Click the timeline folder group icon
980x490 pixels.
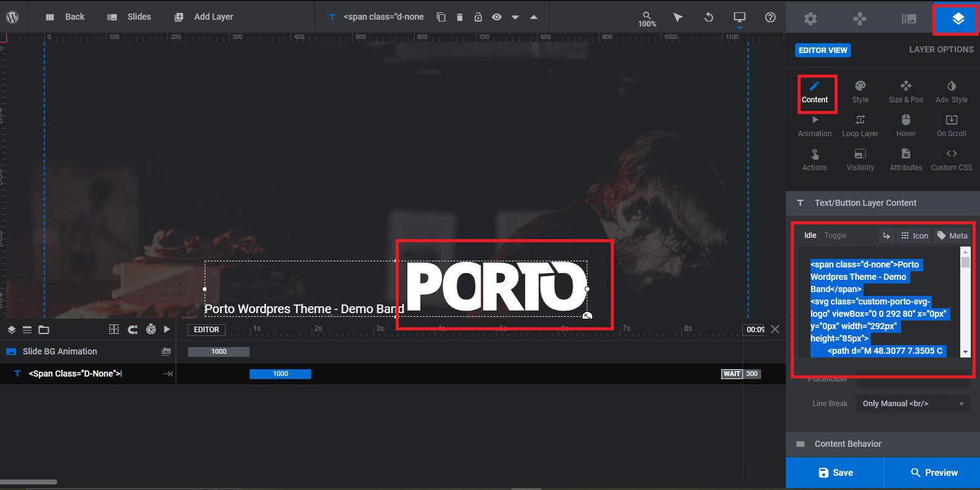point(44,330)
